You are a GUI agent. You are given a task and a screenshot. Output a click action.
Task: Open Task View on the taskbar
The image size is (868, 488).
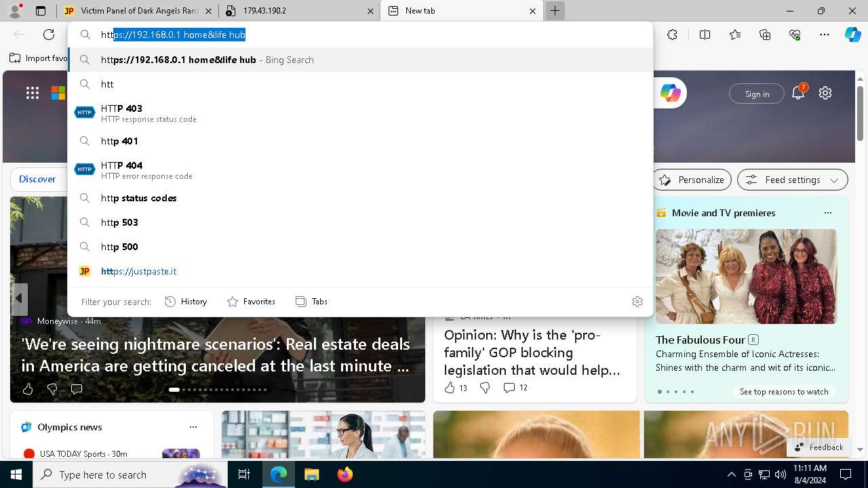[x=244, y=474]
